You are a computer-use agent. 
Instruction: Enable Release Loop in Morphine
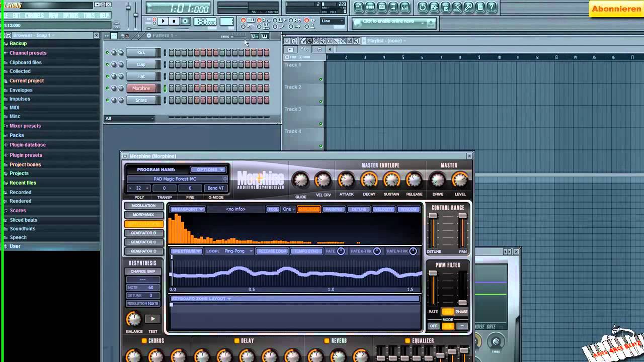tap(272, 251)
